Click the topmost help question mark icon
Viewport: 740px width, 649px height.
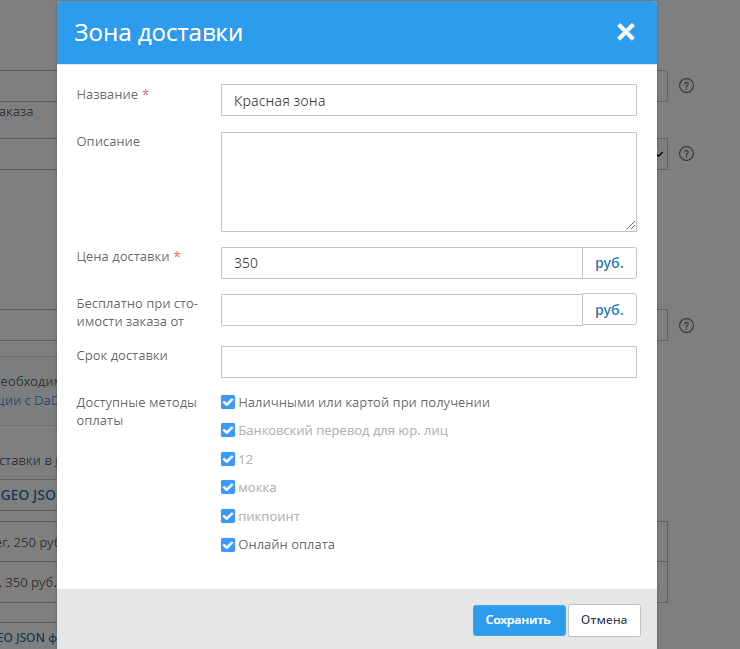click(x=686, y=86)
